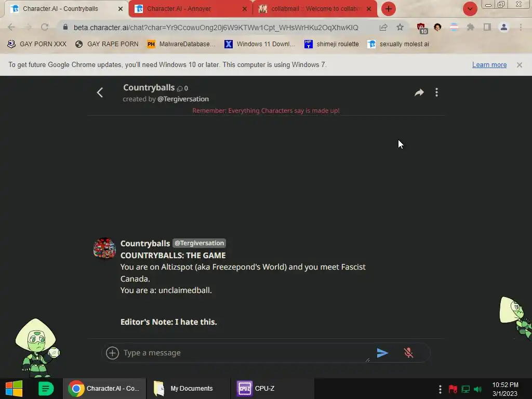The height and width of the screenshot is (399, 532).
Task: Open the My Documents taskbar window
Action: 188,389
